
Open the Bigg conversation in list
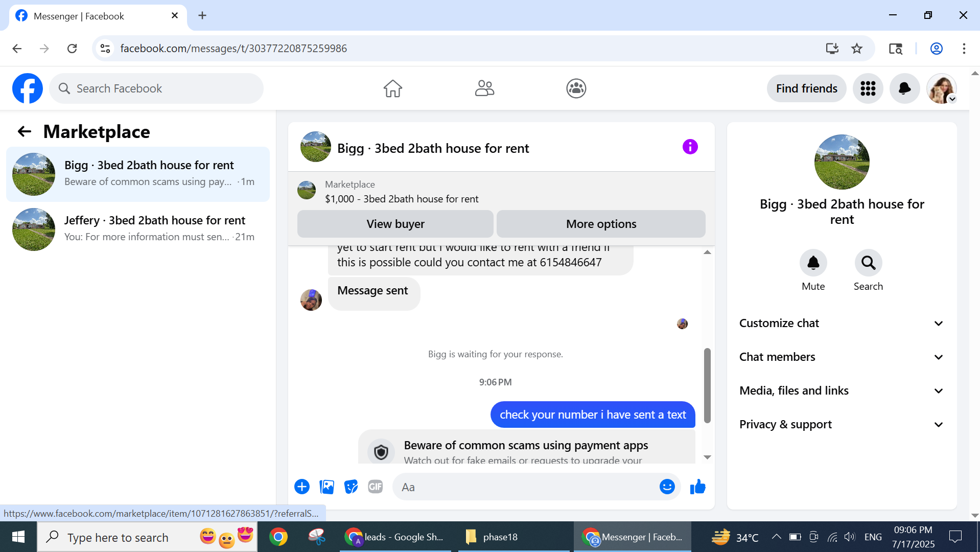(x=138, y=174)
